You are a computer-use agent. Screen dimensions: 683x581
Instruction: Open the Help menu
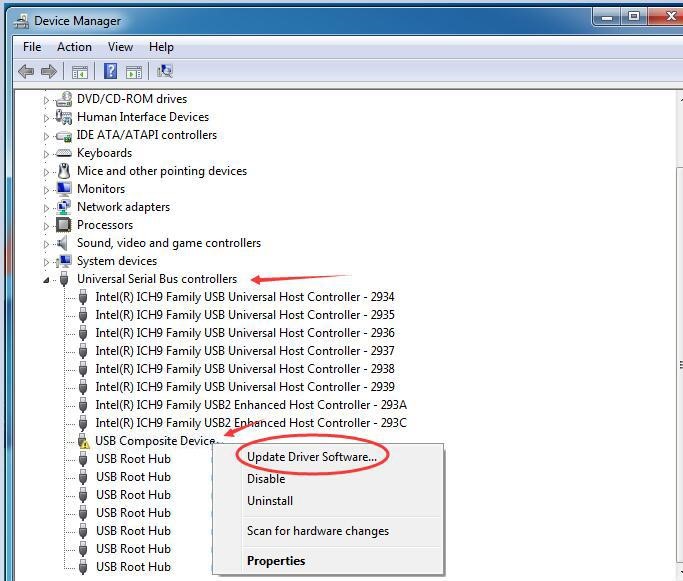click(x=161, y=47)
